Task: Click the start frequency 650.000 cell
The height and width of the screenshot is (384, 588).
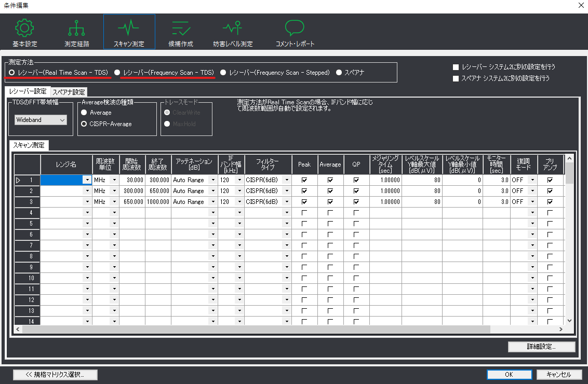Action: (132, 202)
